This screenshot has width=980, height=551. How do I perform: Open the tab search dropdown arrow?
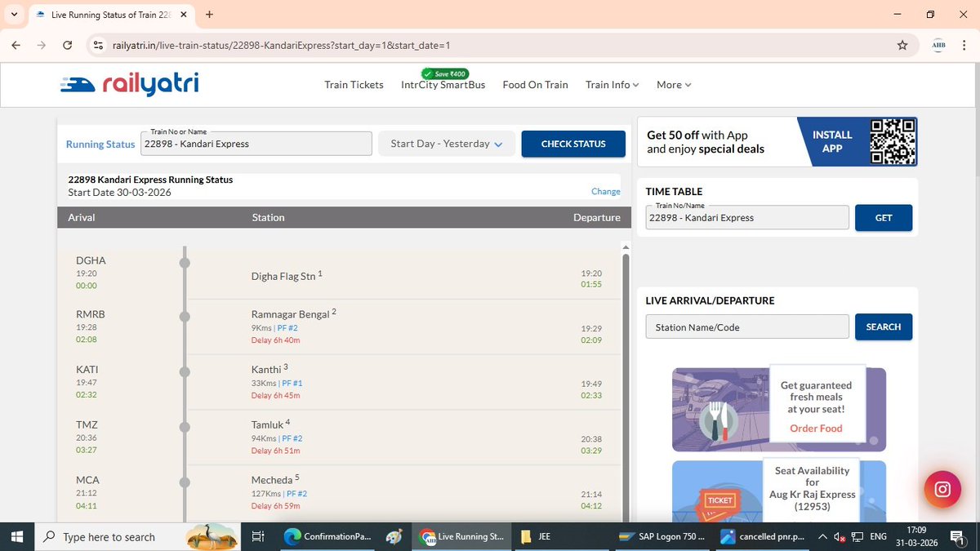click(14, 15)
